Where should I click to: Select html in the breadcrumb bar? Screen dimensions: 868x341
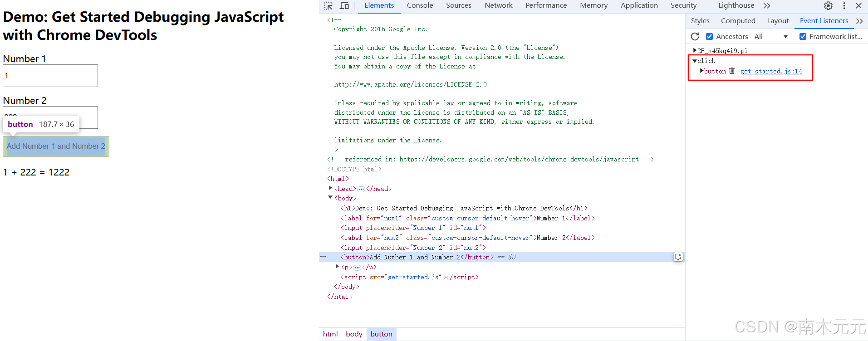tap(330, 334)
